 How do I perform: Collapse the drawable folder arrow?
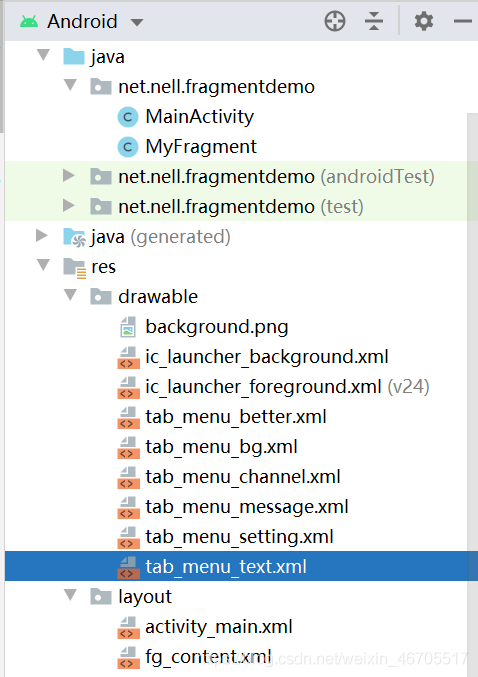70,295
